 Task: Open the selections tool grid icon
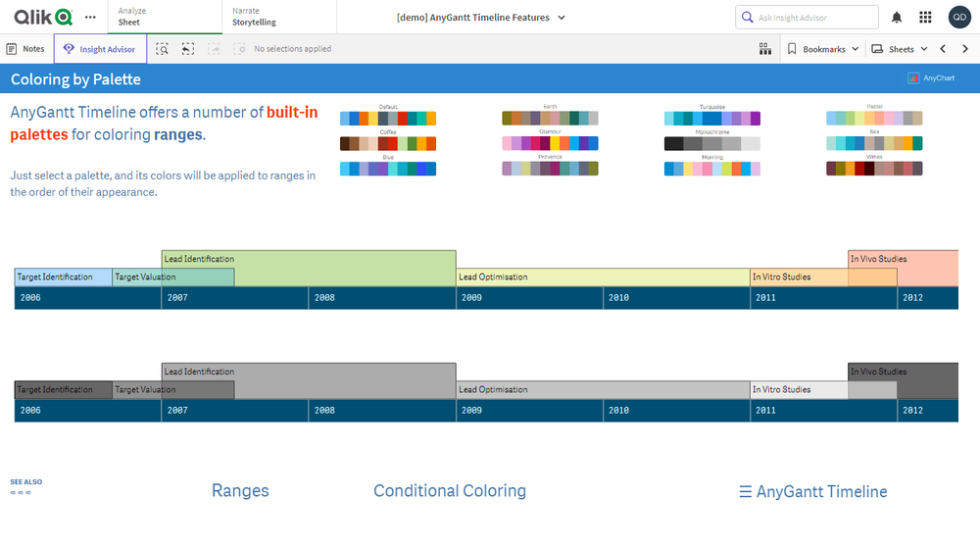(x=764, y=49)
